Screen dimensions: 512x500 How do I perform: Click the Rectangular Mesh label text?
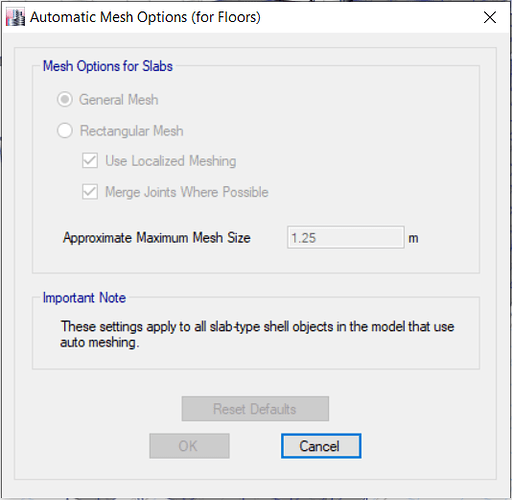pos(132,131)
